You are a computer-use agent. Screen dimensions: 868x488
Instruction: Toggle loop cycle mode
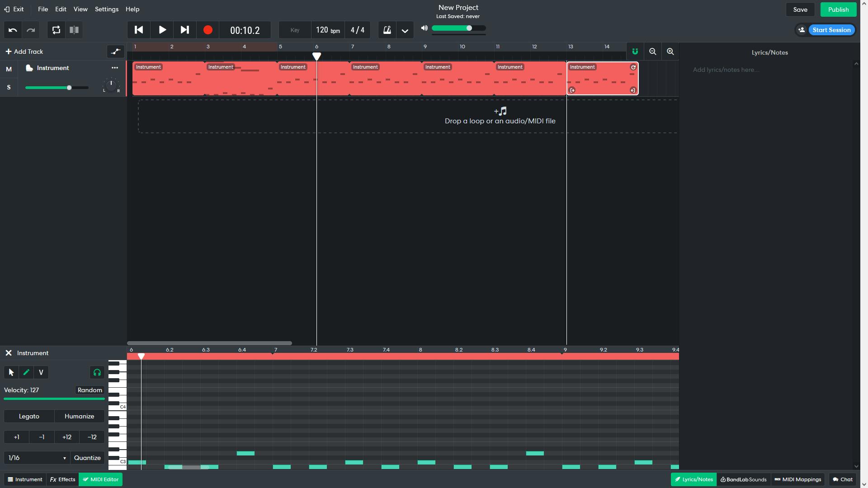(x=56, y=30)
